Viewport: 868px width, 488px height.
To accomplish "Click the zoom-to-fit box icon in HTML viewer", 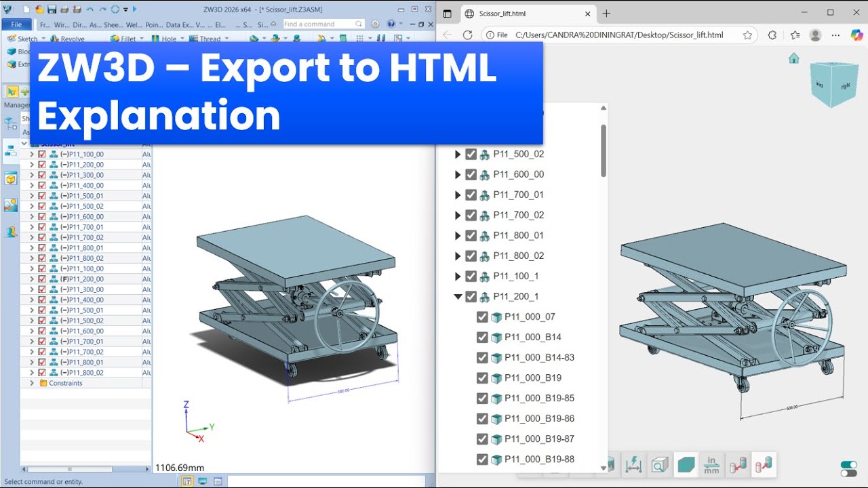I will (660, 464).
